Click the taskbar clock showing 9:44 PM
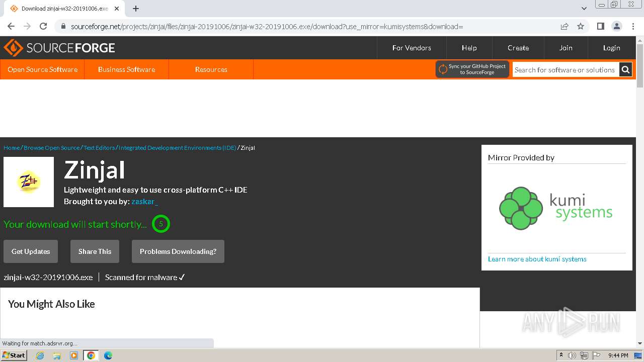 coord(618,355)
